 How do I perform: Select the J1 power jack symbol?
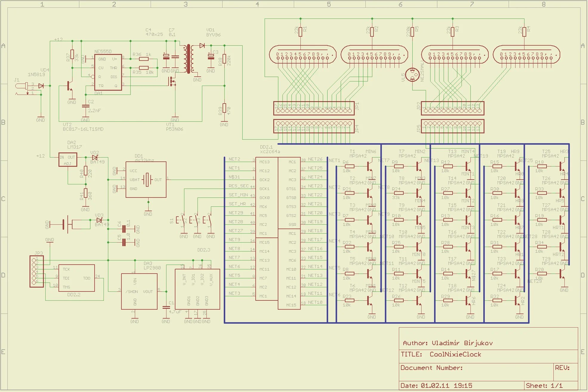(x=22, y=86)
